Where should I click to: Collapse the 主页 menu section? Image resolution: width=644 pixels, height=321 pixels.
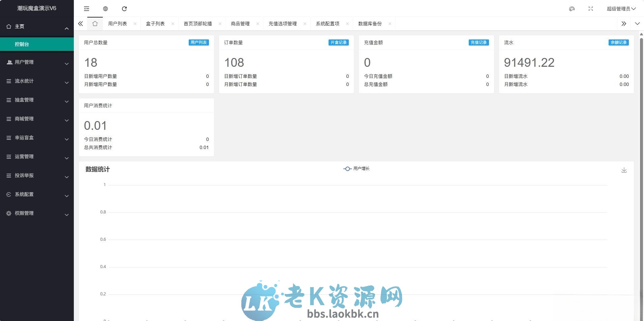click(66, 28)
